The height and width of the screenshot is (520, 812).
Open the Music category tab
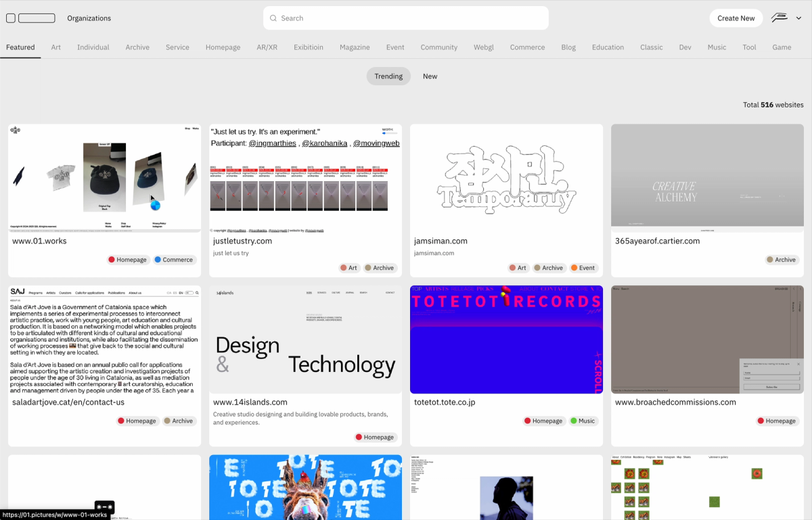pyautogui.click(x=717, y=47)
